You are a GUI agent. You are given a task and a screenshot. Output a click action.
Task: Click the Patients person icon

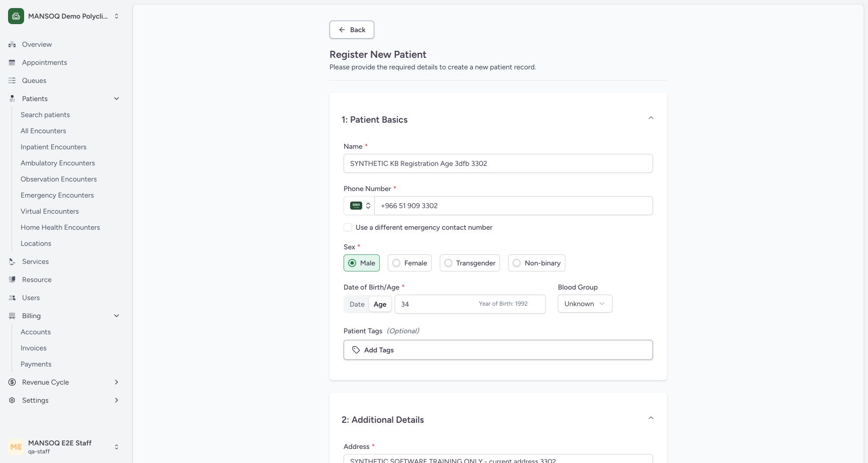point(12,99)
